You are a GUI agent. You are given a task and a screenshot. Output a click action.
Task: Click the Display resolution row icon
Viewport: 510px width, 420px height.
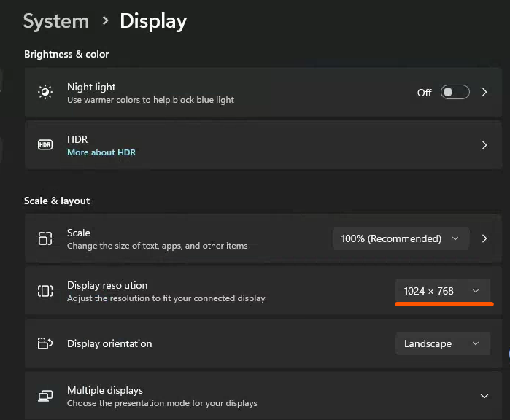[x=45, y=291]
